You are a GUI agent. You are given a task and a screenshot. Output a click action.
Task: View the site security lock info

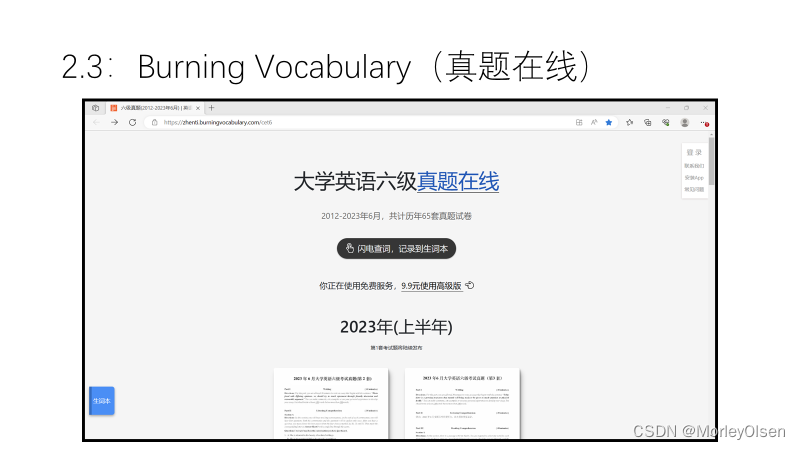[155, 122]
